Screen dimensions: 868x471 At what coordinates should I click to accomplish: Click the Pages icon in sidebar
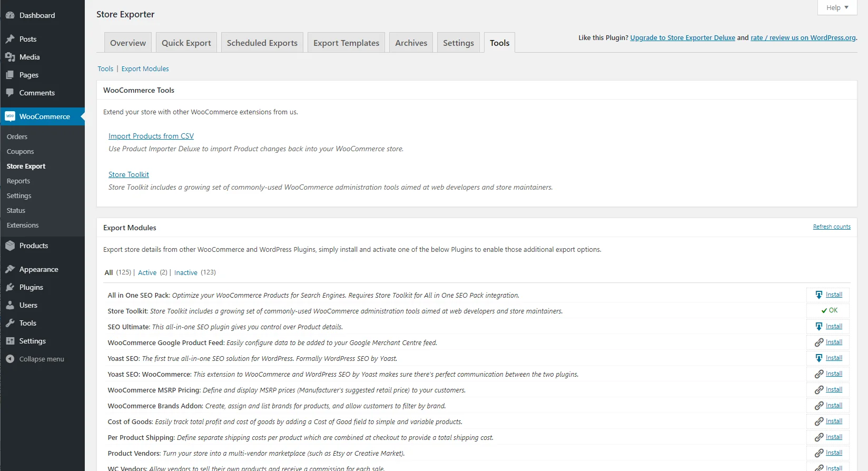click(10, 75)
